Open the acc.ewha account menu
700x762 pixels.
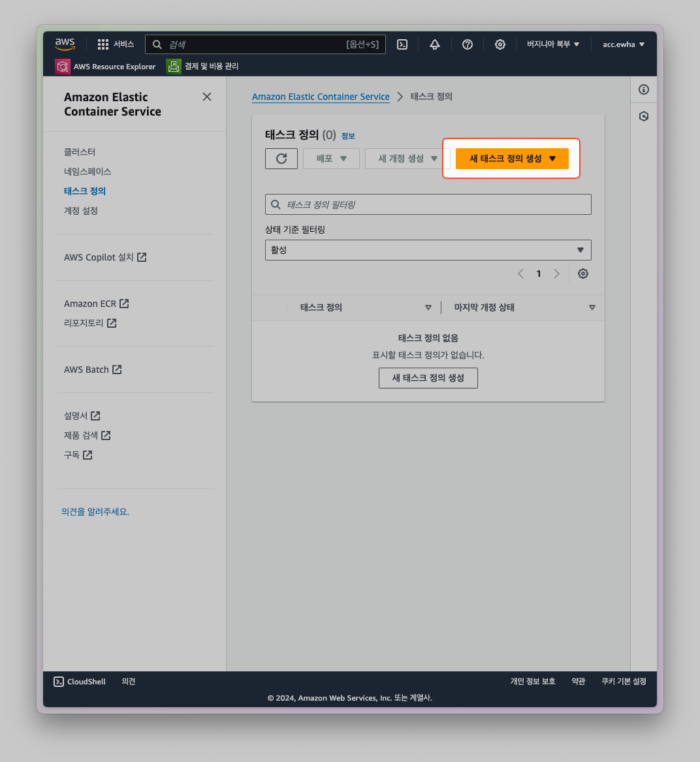(x=624, y=44)
